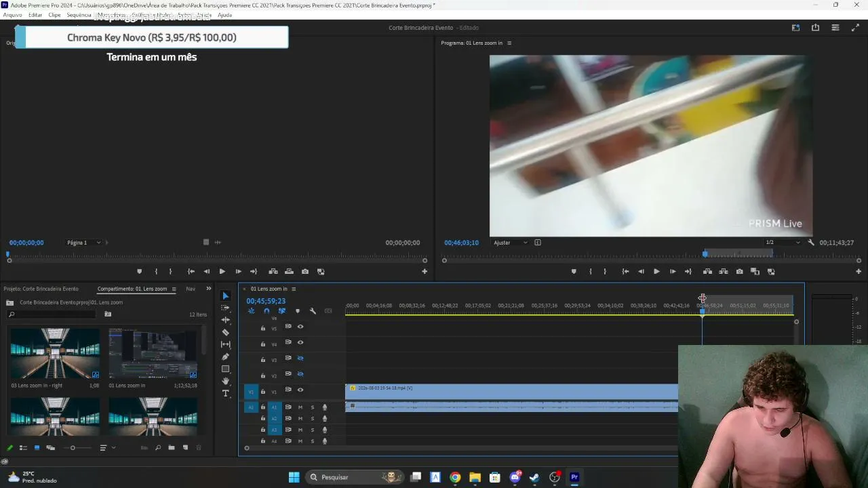Show the hidden V3 track output
Image resolution: width=868 pixels, height=488 pixels.
point(300,358)
